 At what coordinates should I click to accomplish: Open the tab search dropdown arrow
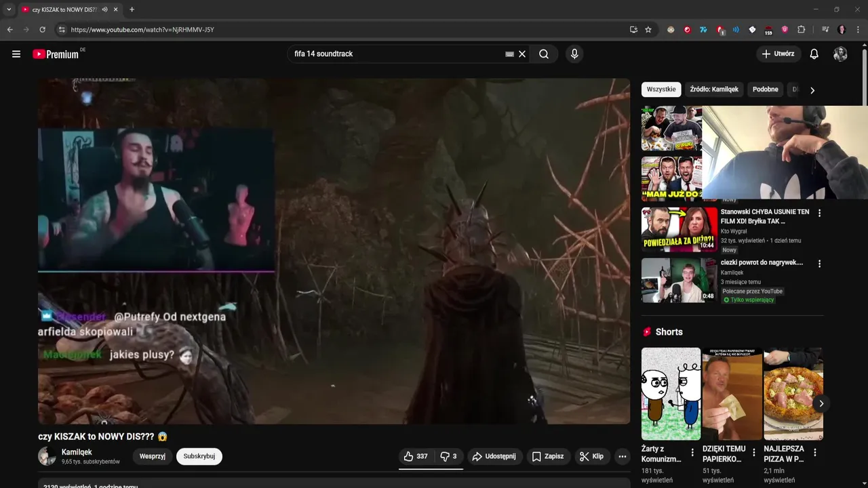coord(9,9)
